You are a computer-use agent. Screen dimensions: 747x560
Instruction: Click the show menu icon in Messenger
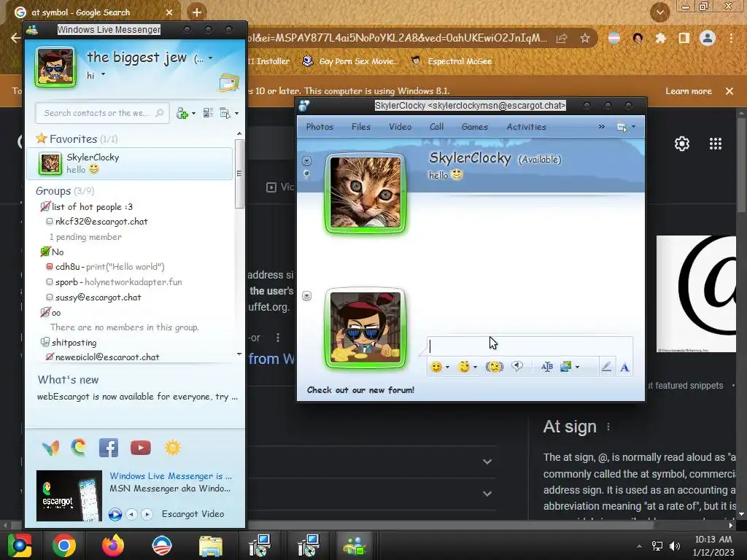coord(225,113)
